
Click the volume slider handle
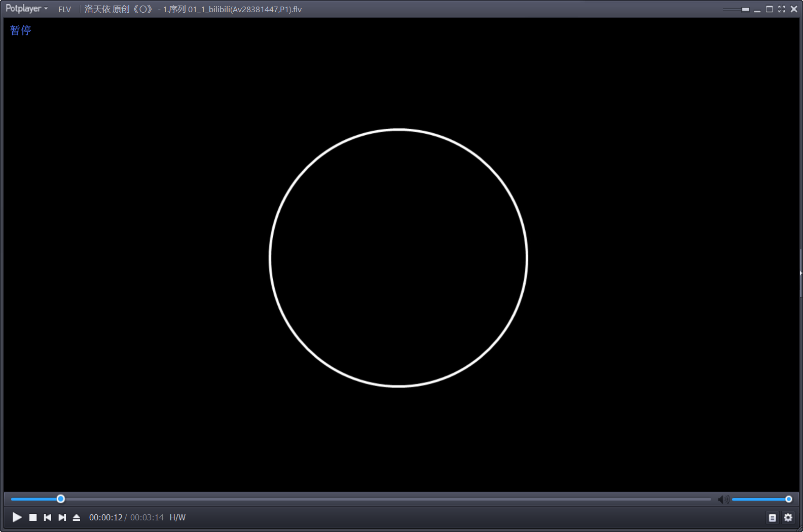[x=789, y=499]
